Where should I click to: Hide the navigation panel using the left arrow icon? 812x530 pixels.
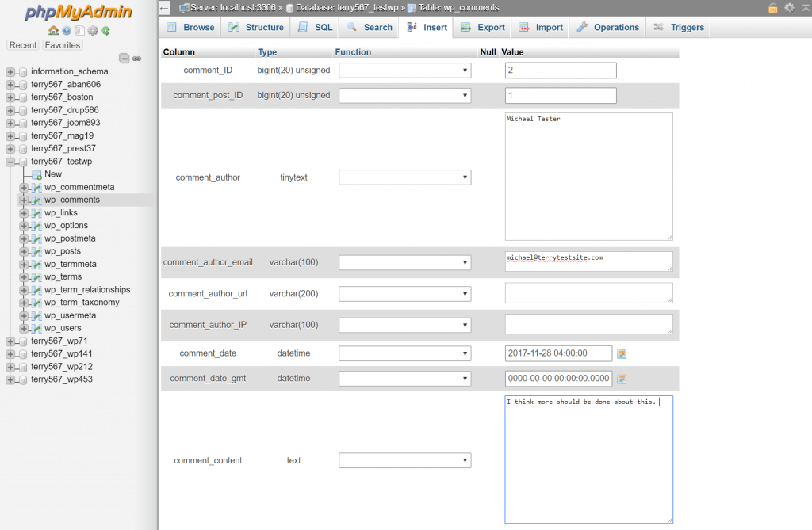[x=164, y=7]
